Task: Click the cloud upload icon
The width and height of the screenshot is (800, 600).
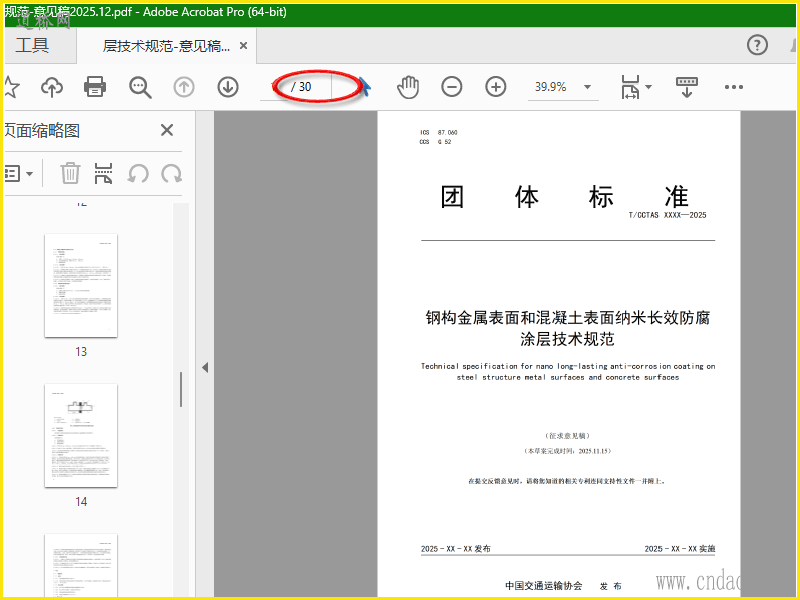Action: pyautogui.click(x=52, y=87)
